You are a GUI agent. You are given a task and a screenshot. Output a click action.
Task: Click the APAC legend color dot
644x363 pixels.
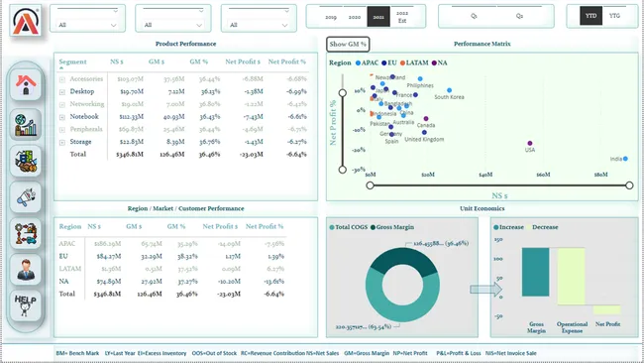point(358,62)
